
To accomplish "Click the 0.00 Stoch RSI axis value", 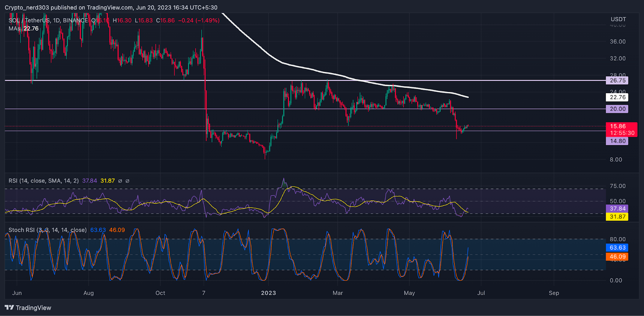I will coord(616,281).
